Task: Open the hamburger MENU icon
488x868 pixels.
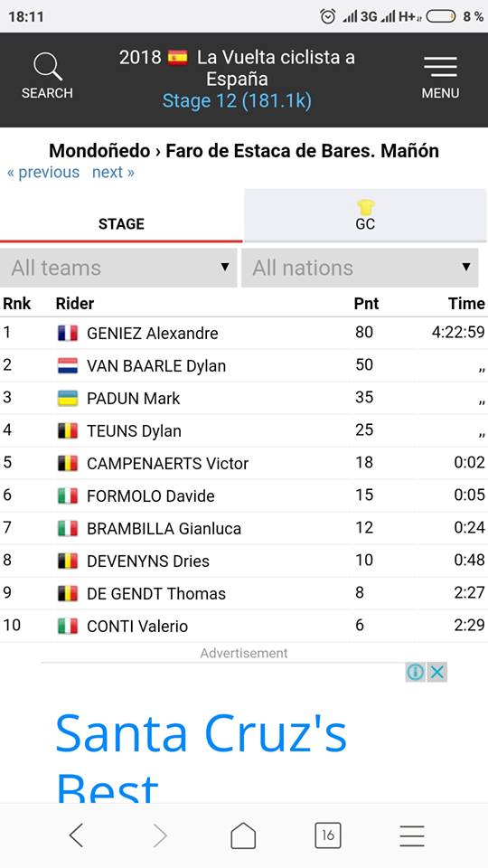Action: [x=440, y=66]
